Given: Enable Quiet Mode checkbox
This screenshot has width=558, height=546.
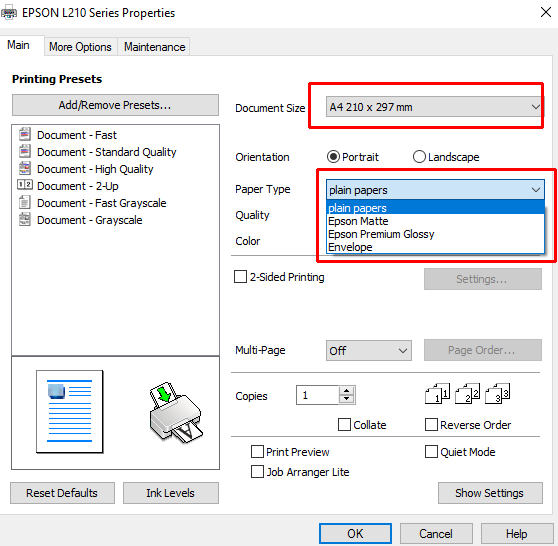Looking at the screenshot, I should tap(431, 452).
